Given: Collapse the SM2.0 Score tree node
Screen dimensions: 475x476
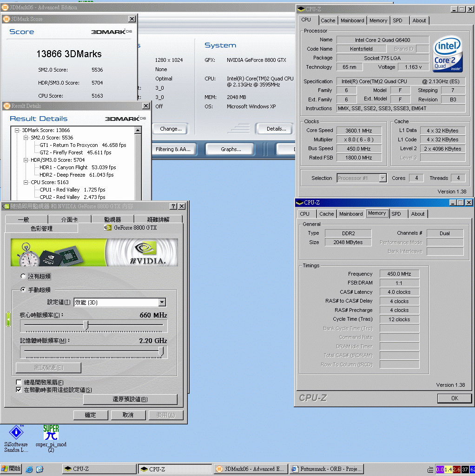Looking at the screenshot, I should pos(26,138).
